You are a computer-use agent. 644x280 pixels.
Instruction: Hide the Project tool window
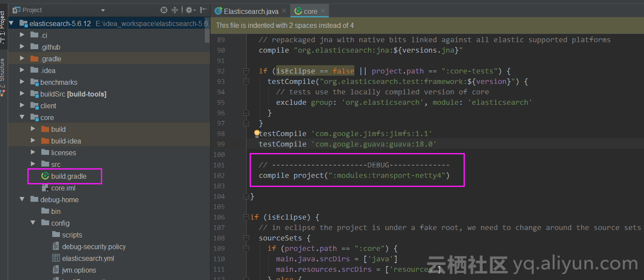[x=203, y=10]
